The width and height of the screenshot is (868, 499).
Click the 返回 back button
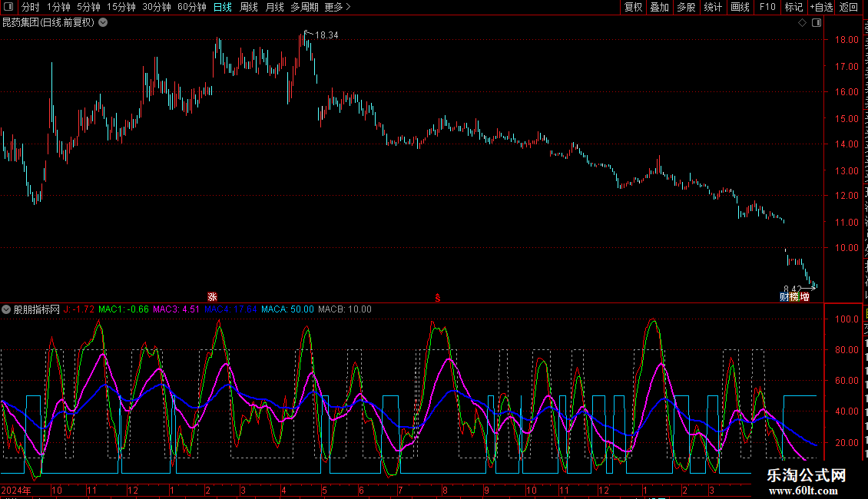click(849, 7)
